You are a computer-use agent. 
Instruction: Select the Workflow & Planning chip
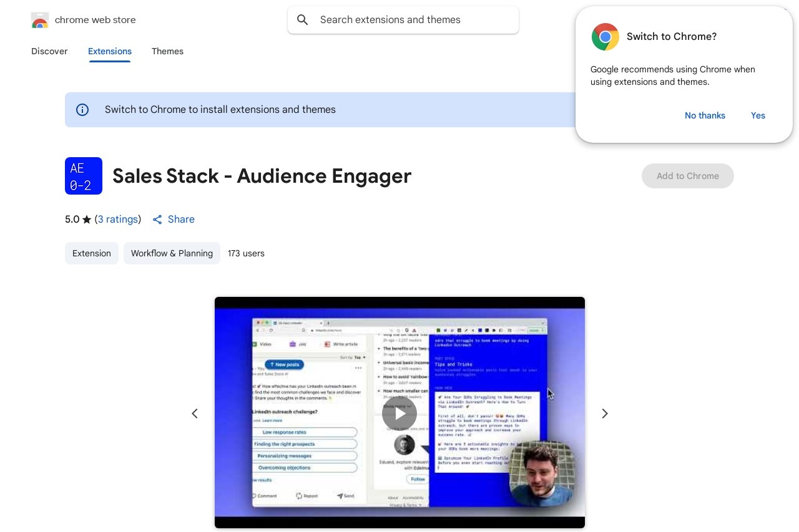pos(172,253)
